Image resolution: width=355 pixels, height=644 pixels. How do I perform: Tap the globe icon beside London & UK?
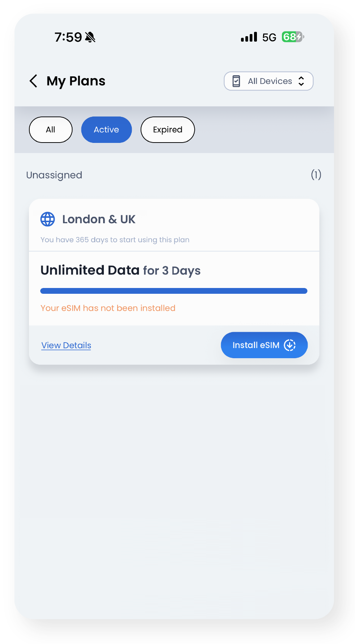tap(47, 219)
